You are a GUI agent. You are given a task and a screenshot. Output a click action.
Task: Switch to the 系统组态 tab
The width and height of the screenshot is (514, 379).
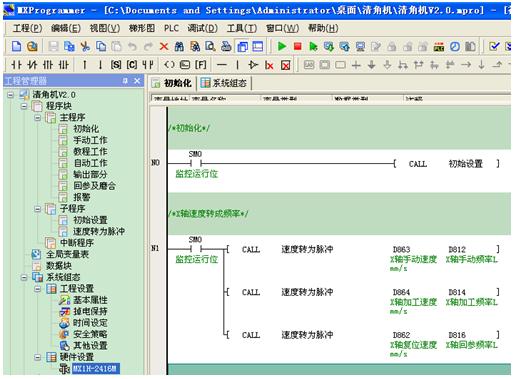225,83
